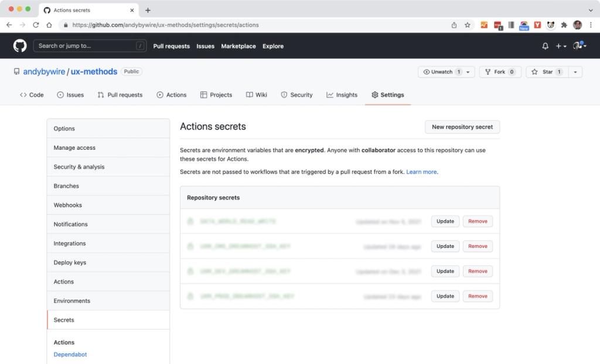Switch to the Security tab
This screenshot has width=600, height=364.
click(x=297, y=95)
